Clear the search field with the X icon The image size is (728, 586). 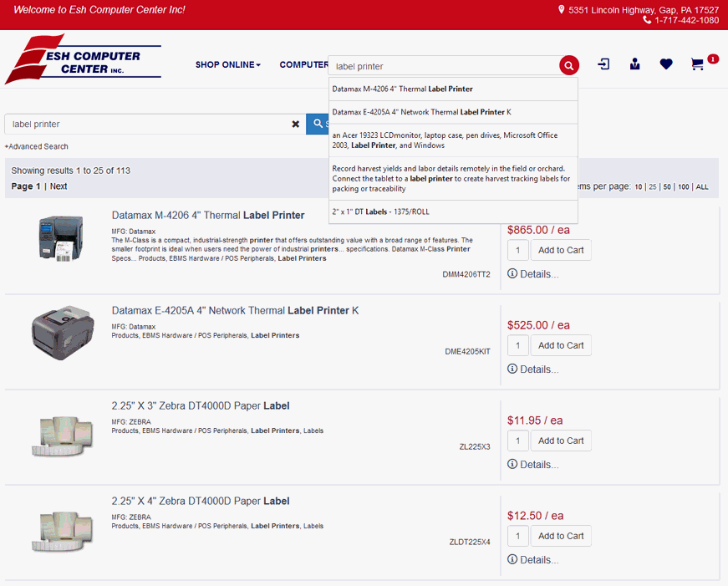point(295,124)
